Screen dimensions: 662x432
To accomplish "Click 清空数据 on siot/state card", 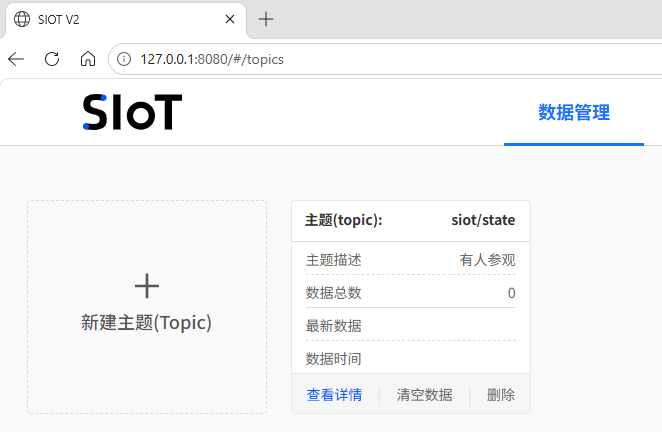I will coord(424,395).
